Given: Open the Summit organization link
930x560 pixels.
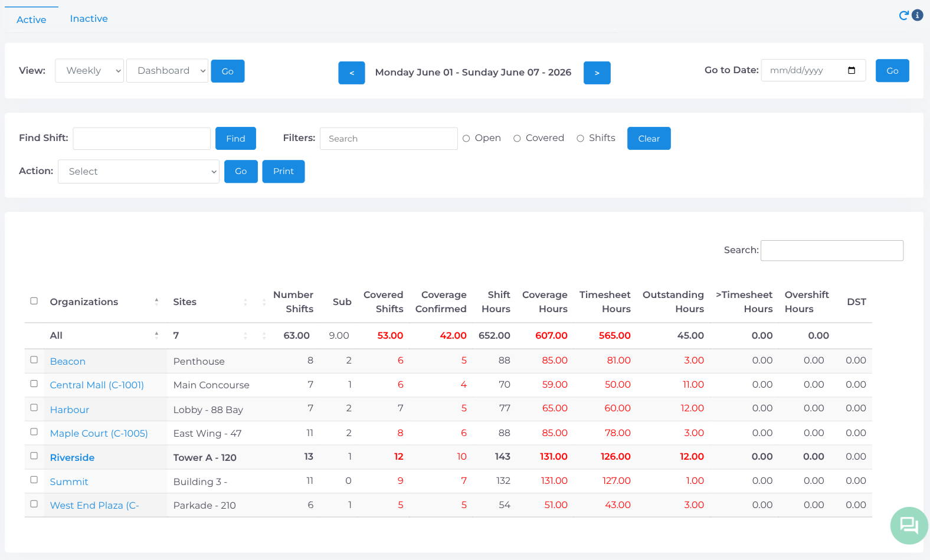Looking at the screenshot, I should pyautogui.click(x=69, y=482).
